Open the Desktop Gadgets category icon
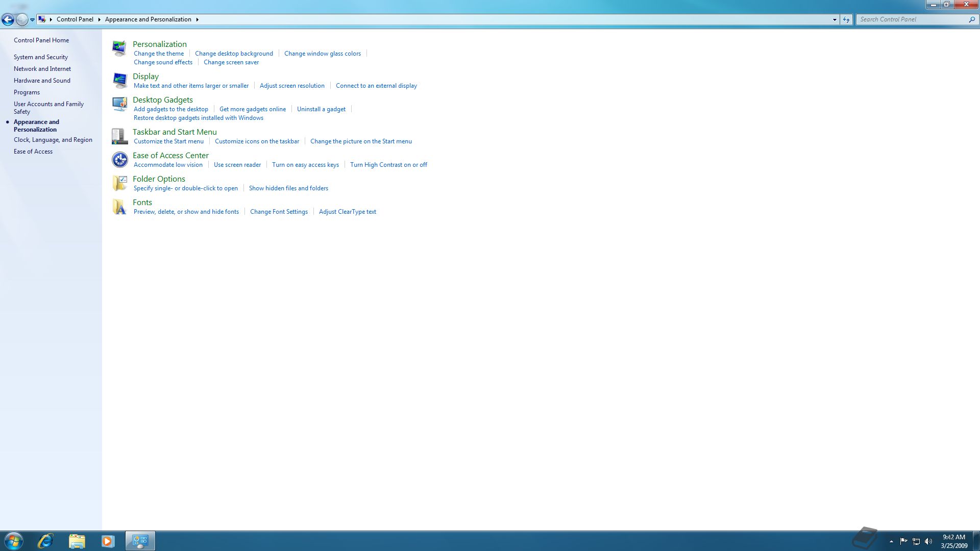Image resolution: width=980 pixels, height=551 pixels. [x=119, y=104]
